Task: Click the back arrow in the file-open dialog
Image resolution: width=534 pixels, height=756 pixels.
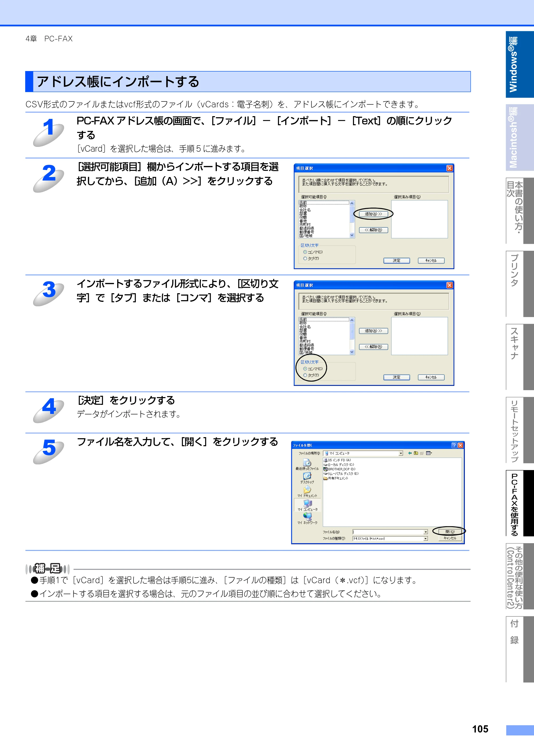Action: coord(410,453)
